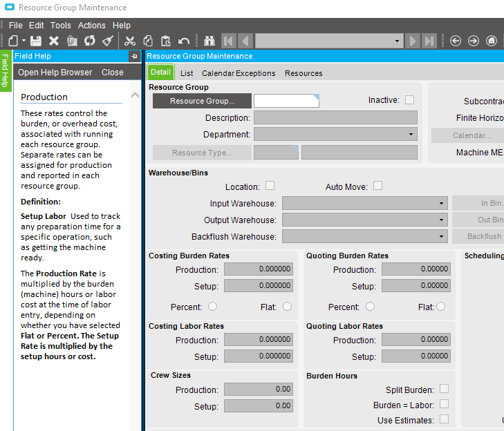This screenshot has height=431, width=504.
Task: Switch to the Resources tab
Action: tap(304, 73)
